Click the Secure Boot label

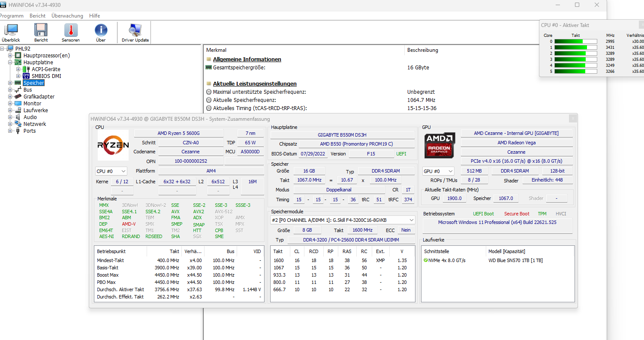(x=517, y=214)
